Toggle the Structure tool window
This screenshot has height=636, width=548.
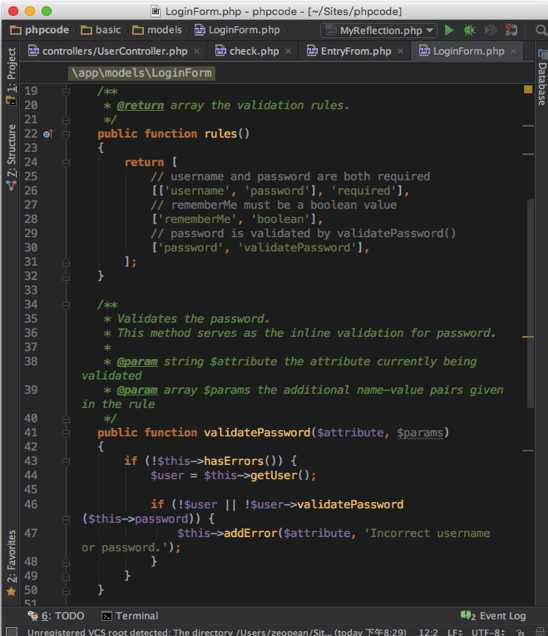pyautogui.click(x=11, y=157)
